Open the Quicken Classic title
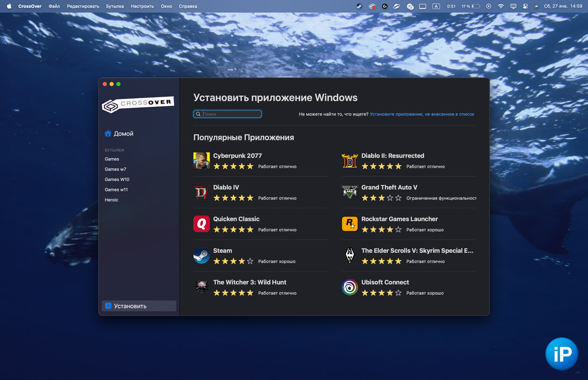Screen dimensions: 588x380 point(236,219)
